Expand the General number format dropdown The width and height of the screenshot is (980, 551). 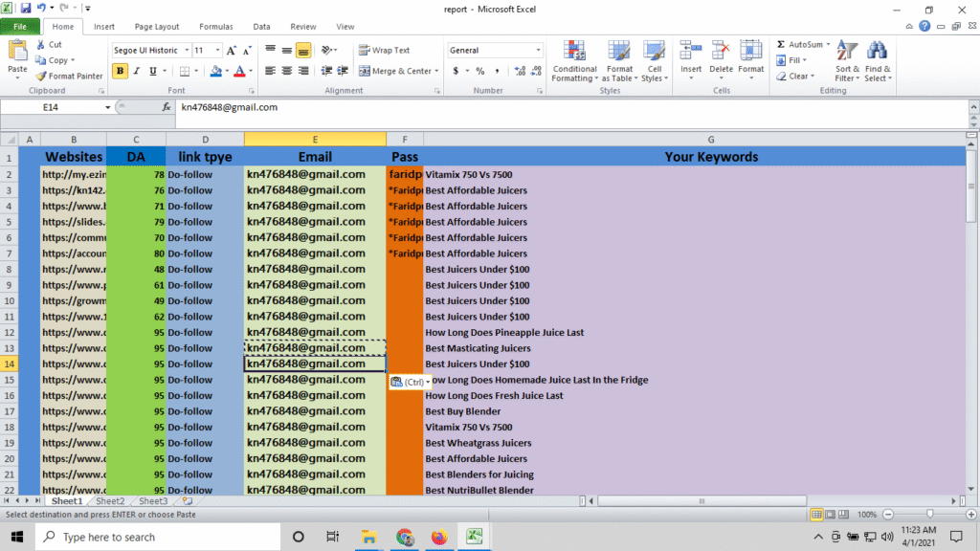tap(538, 50)
